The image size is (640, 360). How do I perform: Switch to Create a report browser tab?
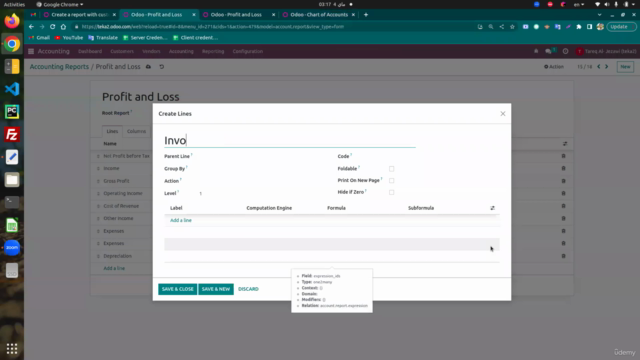[79, 15]
